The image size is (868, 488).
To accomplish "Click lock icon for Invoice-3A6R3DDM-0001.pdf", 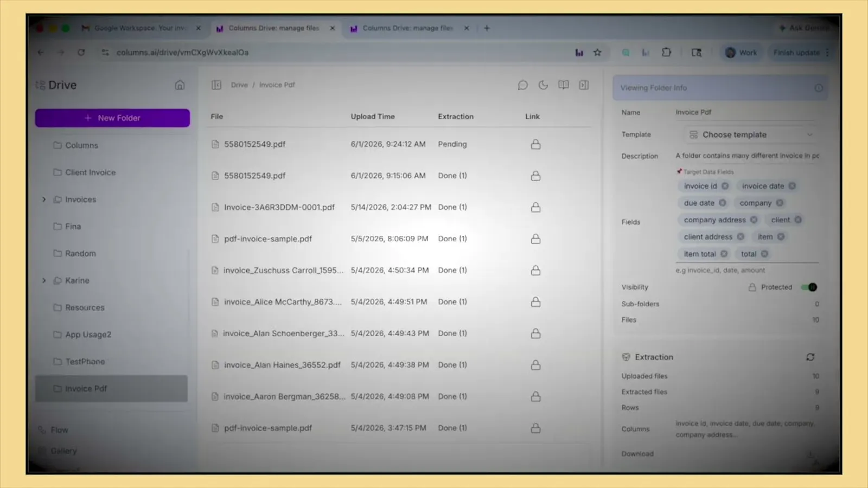I will coord(535,207).
